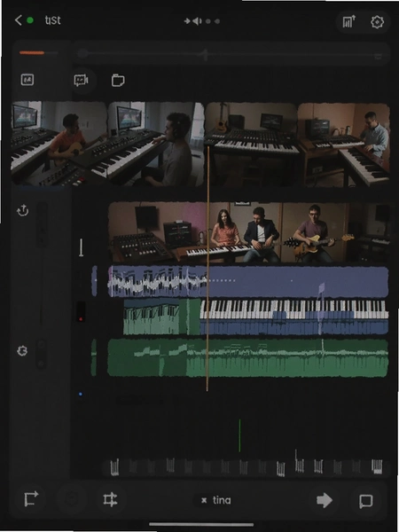The height and width of the screenshot is (532, 399).
Task: Open the sidebar gear badge icon
Action: click(22, 351)
